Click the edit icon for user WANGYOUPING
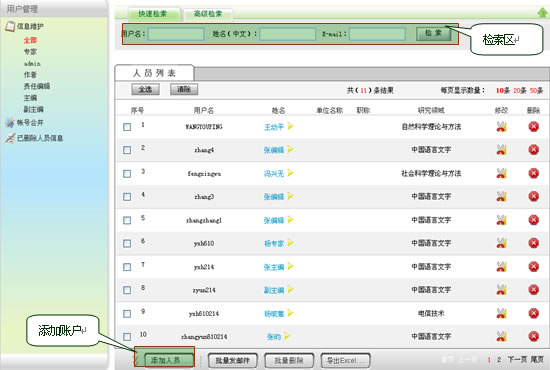 [x=502, y=127]
